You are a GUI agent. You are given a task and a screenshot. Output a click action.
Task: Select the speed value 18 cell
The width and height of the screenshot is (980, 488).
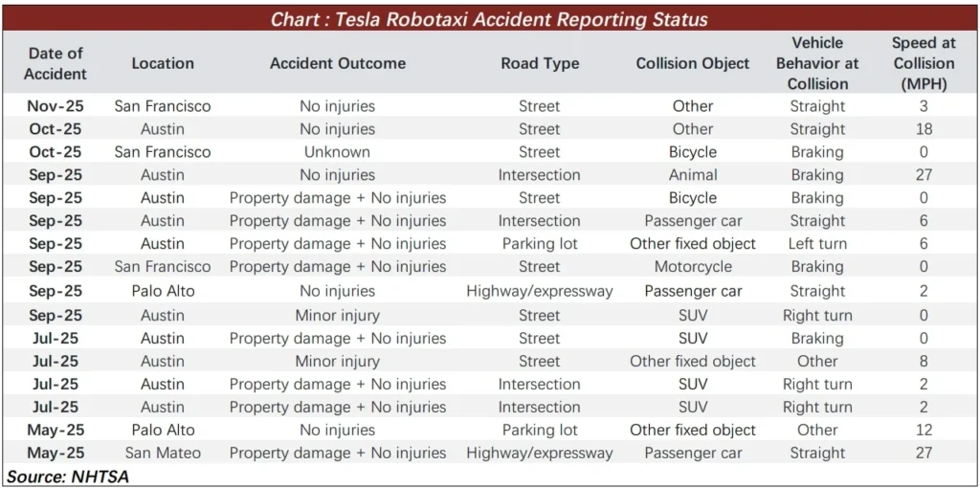(923, 129)
